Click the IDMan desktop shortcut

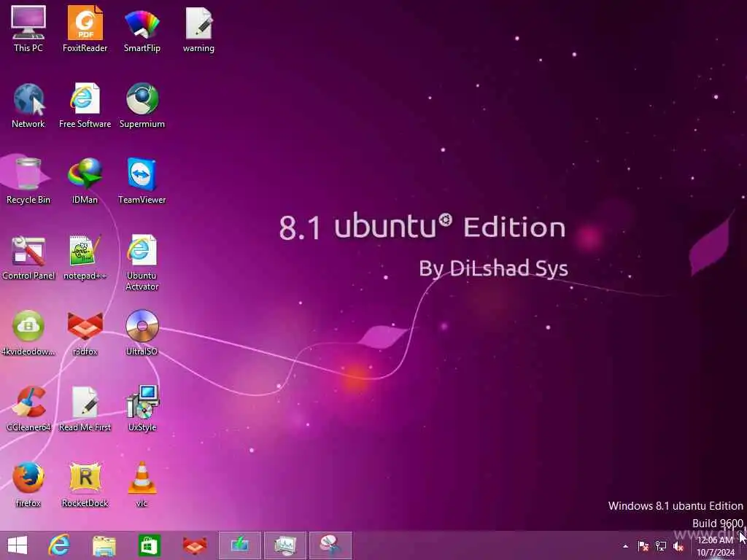85,181
